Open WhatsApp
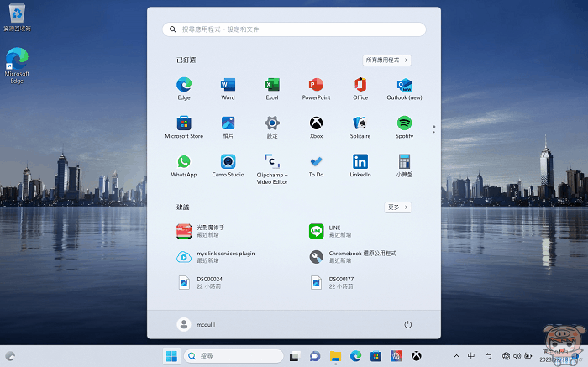 click(x=184, y=166)
